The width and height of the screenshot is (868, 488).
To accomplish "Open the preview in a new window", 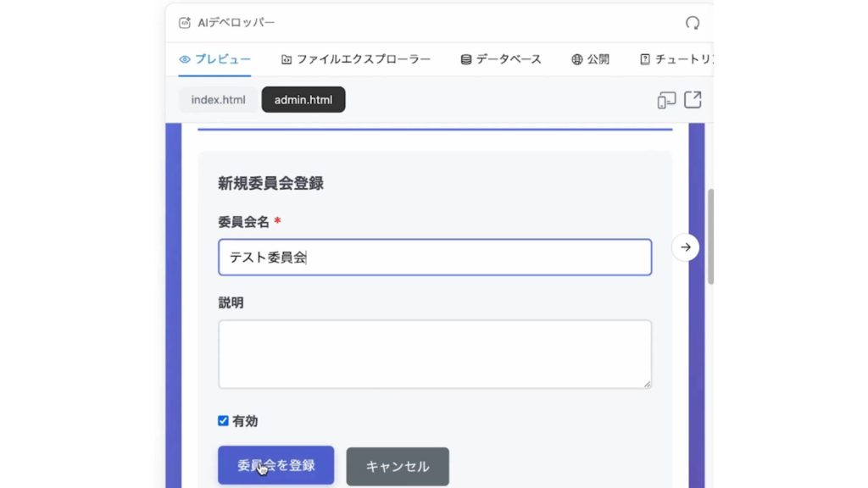I will [693, 100].
